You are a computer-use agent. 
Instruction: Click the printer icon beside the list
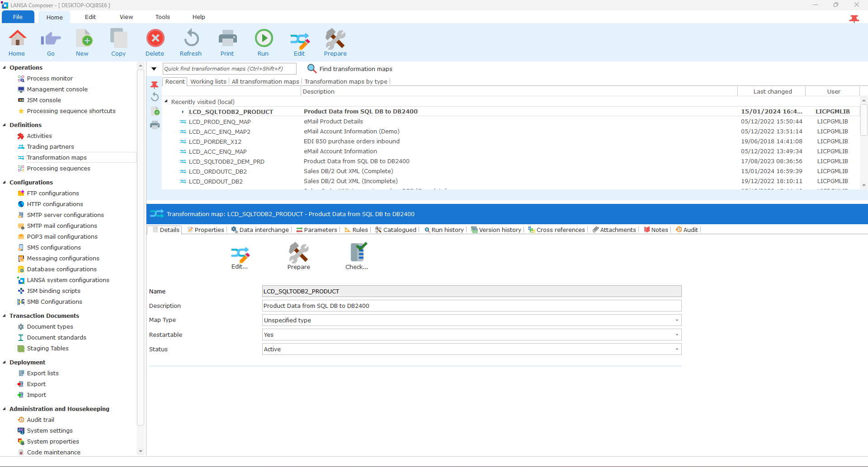click(x=155, y=125)
